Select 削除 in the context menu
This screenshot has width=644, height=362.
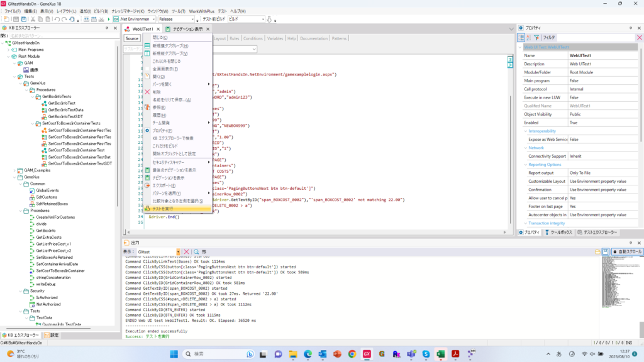(x=177, y=92)
